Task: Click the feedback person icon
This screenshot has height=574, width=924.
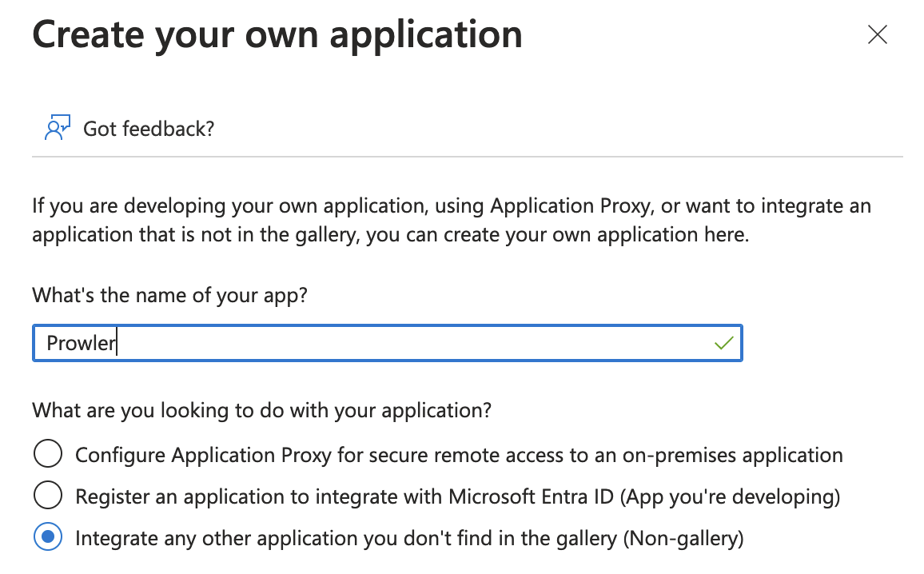Action: point(58,127)
